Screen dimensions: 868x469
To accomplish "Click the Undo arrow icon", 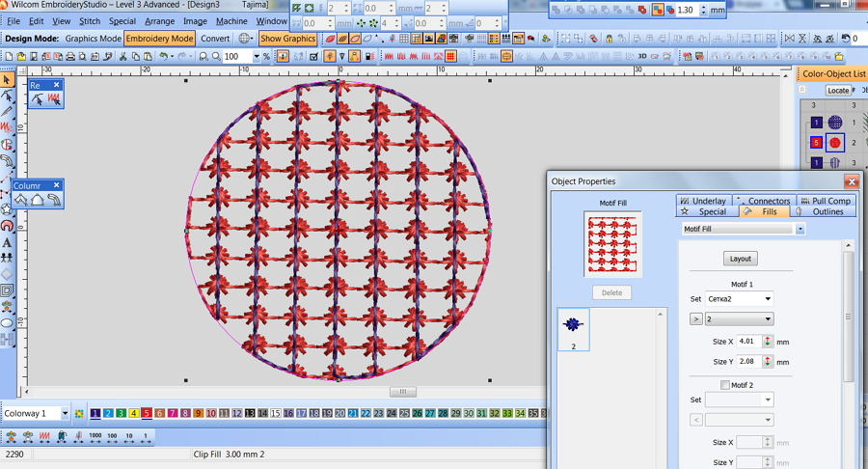I will coord(164,57).
